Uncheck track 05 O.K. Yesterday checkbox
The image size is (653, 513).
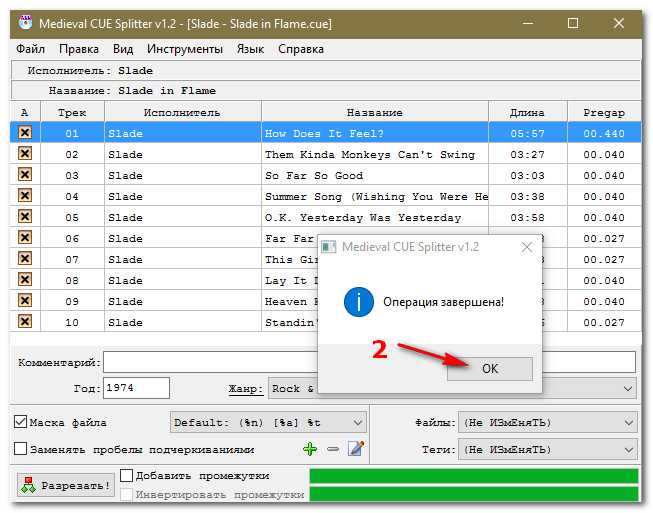pos(25,217)
